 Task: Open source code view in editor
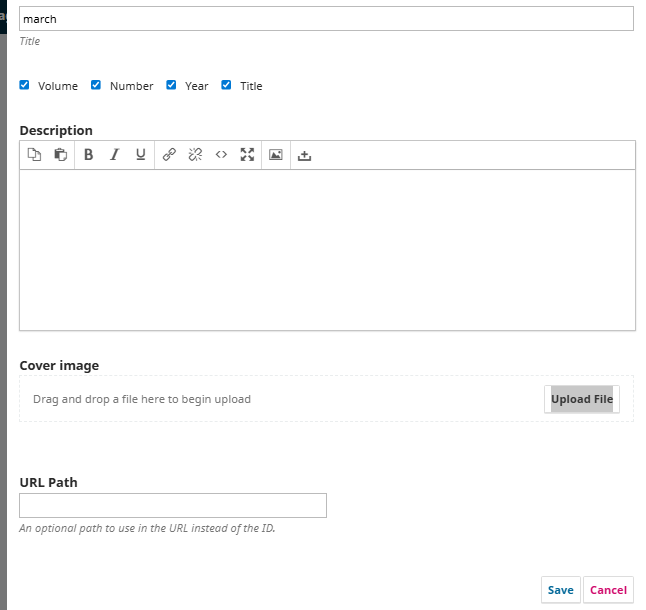[221, 155]
